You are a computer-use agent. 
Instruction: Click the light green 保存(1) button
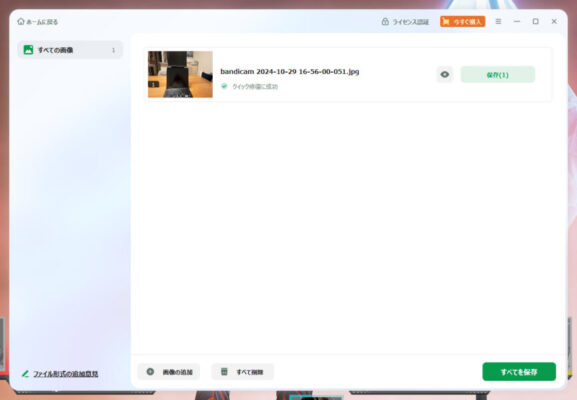(498, 74)
